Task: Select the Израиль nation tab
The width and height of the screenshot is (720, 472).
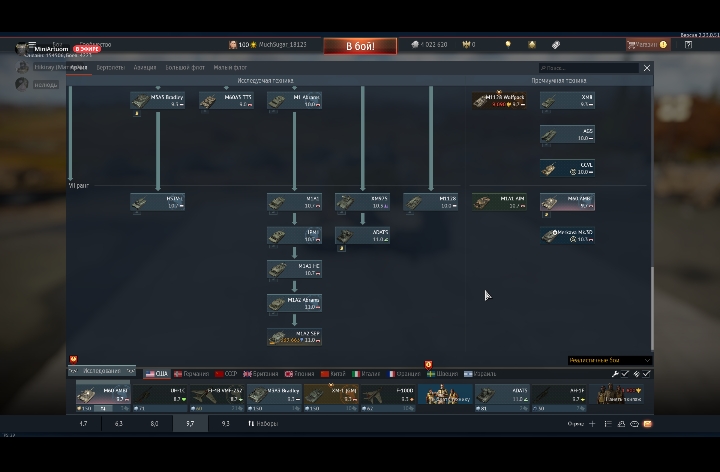Action: (480, 374)
